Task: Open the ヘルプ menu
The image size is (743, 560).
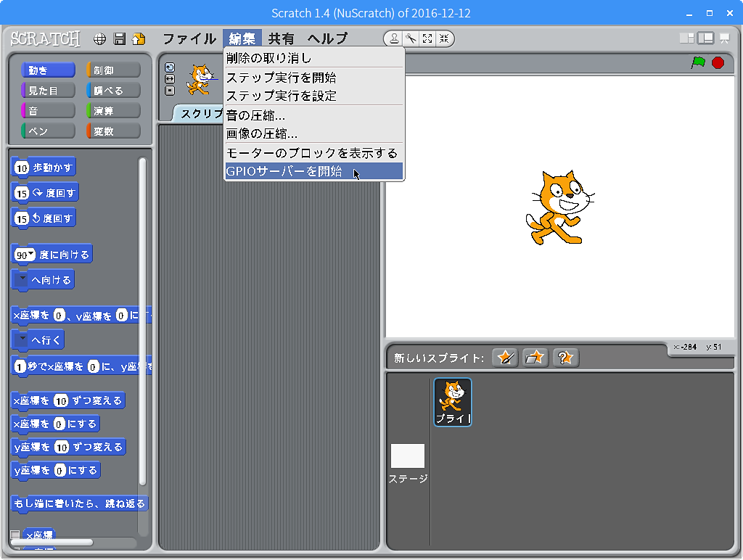Action: [x=327, y=38]
